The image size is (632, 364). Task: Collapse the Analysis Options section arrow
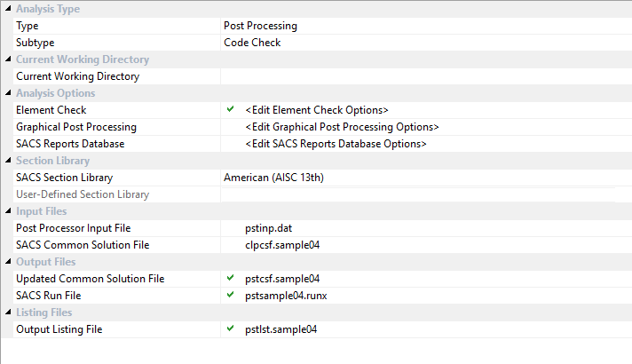7,93
